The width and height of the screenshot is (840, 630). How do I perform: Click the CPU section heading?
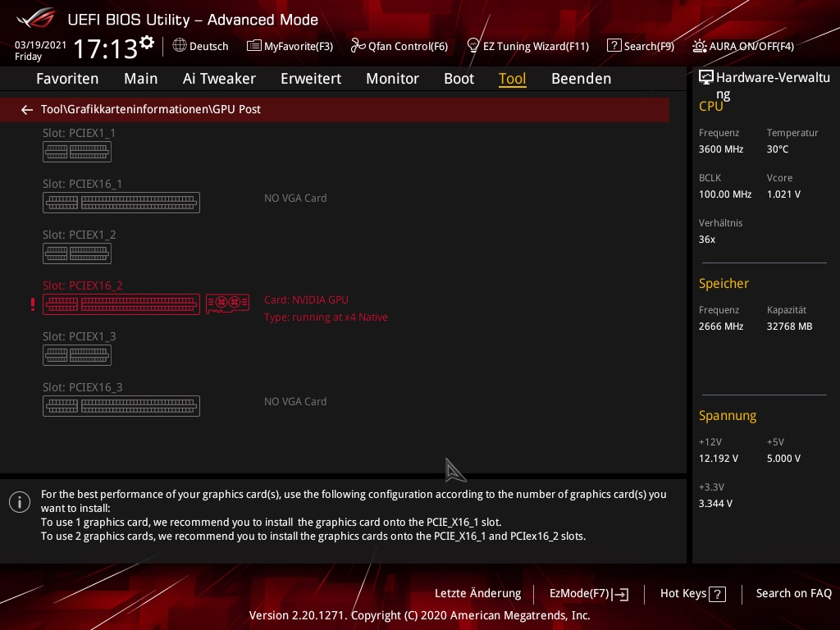[x=710, y=106]
